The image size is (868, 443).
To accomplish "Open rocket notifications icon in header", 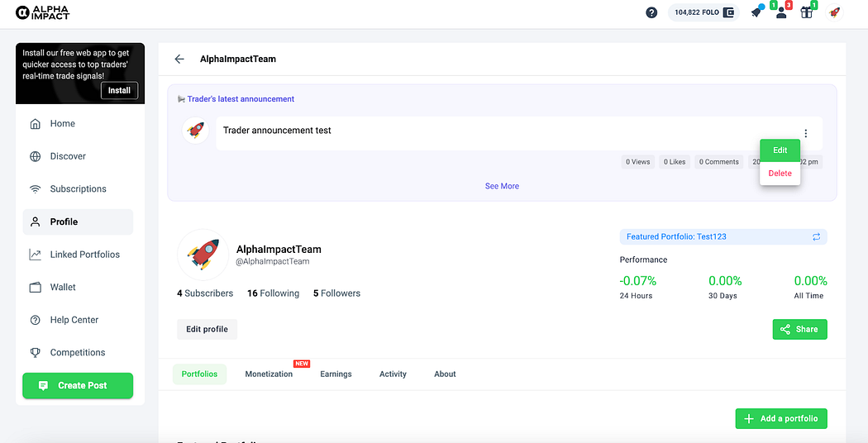I will click(756, 12).
